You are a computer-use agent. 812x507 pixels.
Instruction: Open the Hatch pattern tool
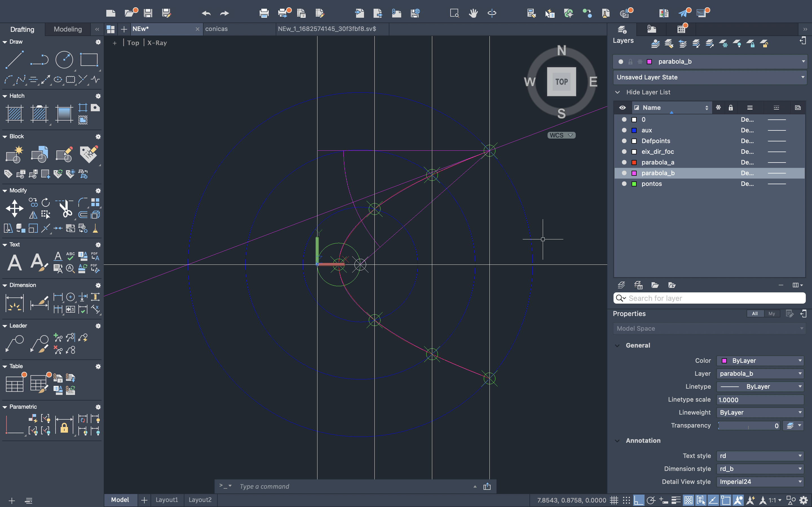click(14, 113)
